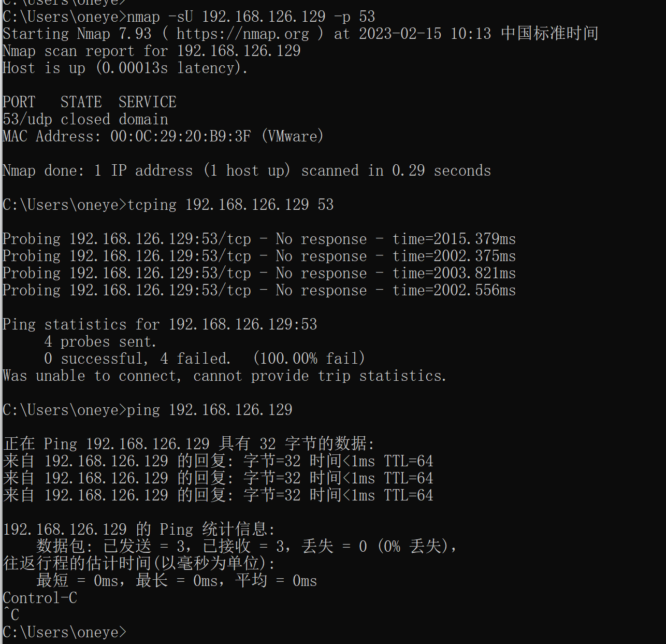Click the time=2015.379ms probe result
Image resolution: width=666 pixels, height=644 pixels.
(x=454, y=239)
